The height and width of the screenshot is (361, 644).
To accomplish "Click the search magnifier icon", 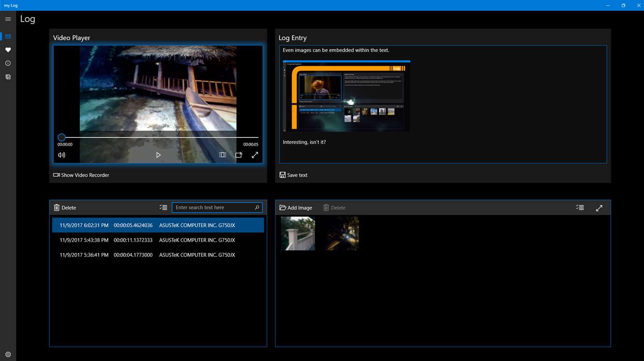I will [x=257, y=208].
